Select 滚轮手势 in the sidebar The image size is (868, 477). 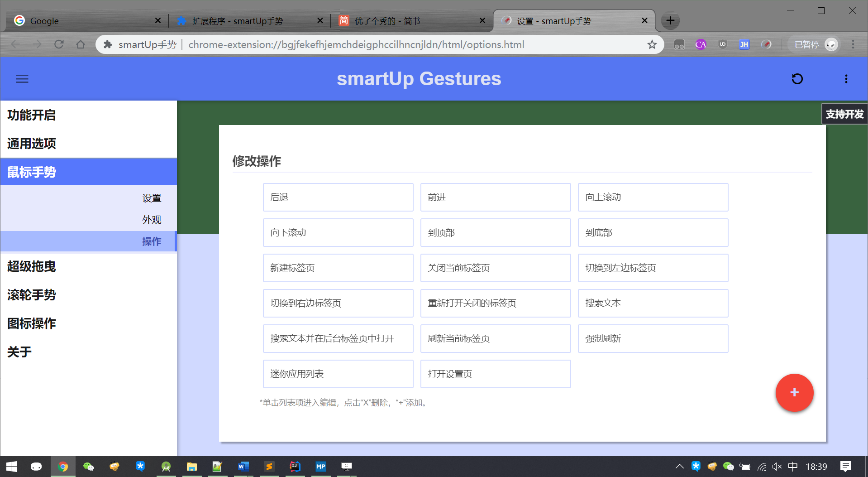pos(31,295)
